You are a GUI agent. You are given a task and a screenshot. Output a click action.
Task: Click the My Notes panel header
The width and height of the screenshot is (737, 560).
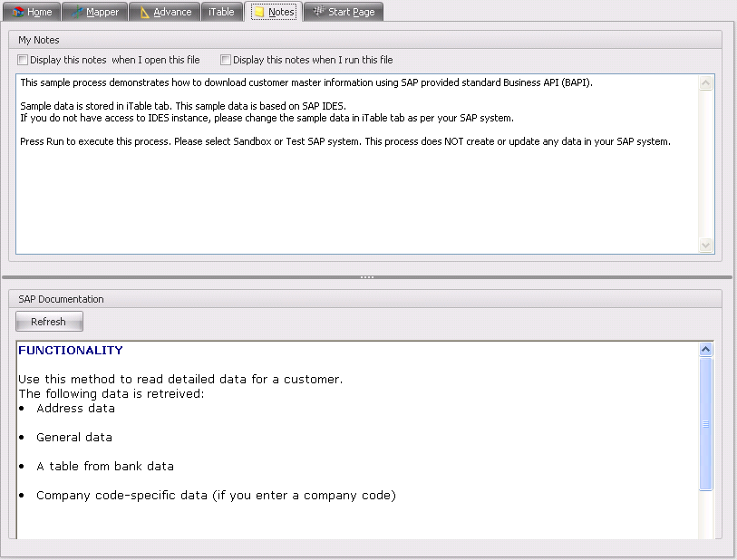click(x=365, y=40)
